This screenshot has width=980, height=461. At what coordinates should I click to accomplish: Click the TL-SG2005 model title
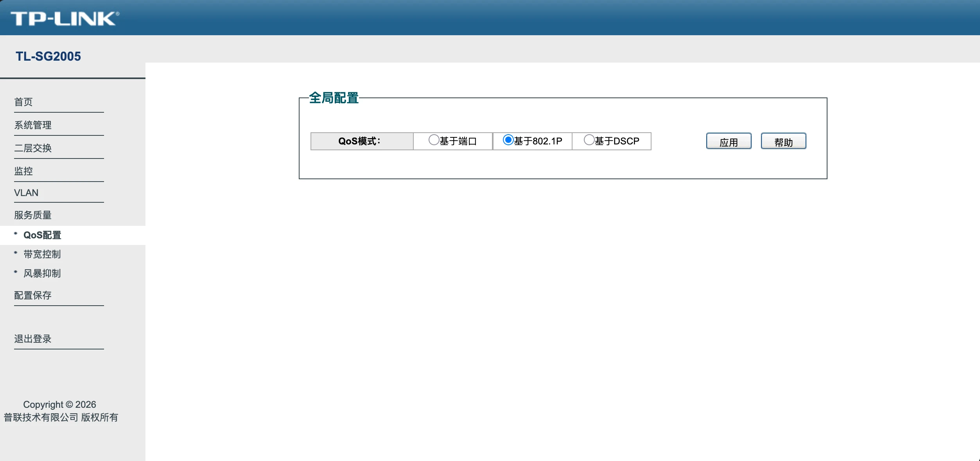48,56
